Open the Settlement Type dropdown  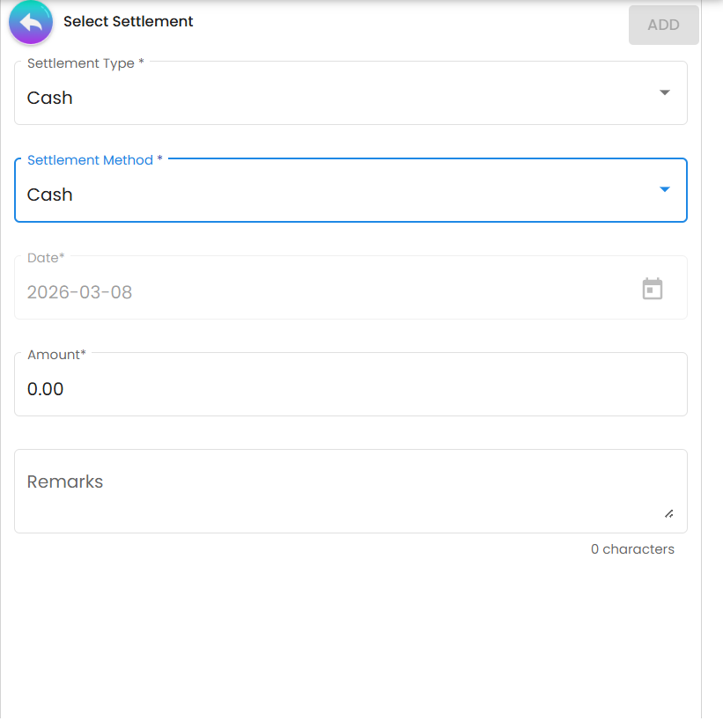(352, 92)
